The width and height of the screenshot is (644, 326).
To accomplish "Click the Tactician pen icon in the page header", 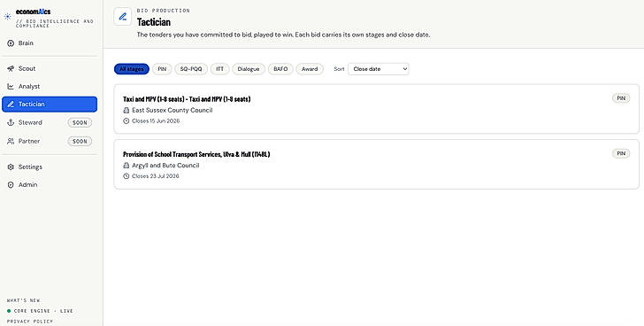I will pos(123,17).
